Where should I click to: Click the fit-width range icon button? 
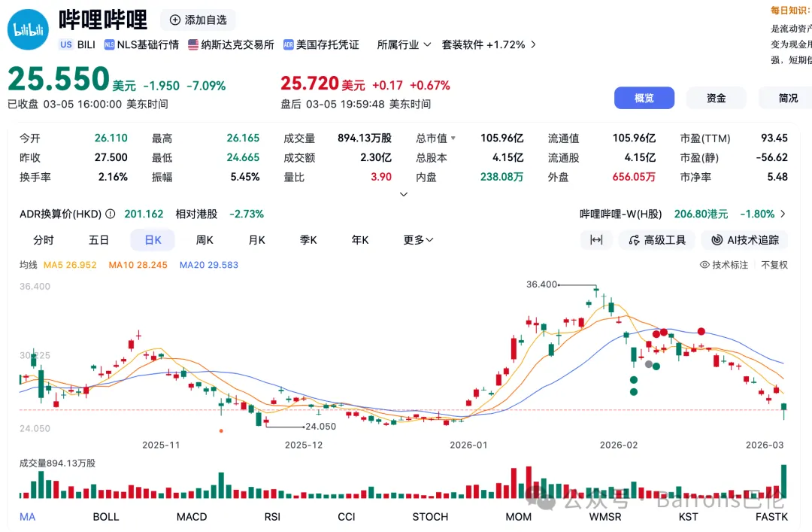click(x=596, y=239)
